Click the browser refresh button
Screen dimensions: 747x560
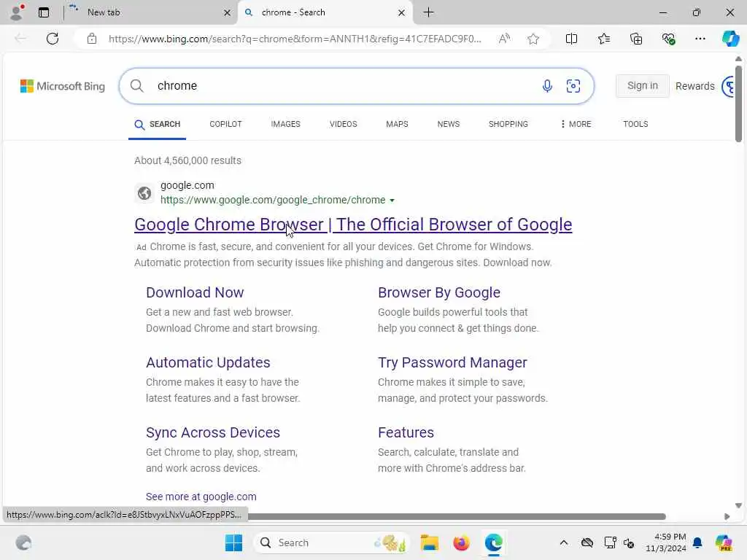(x=53, y=39)
